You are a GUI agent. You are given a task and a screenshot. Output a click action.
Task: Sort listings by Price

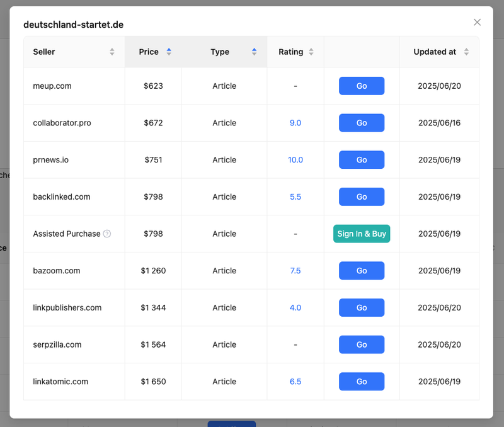[x=169, y=52]
